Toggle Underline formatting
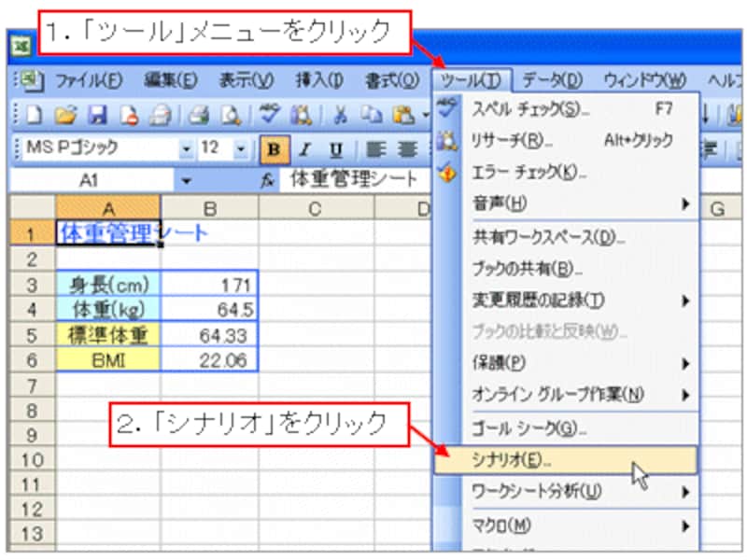747x560 pixels. point(336,149)
